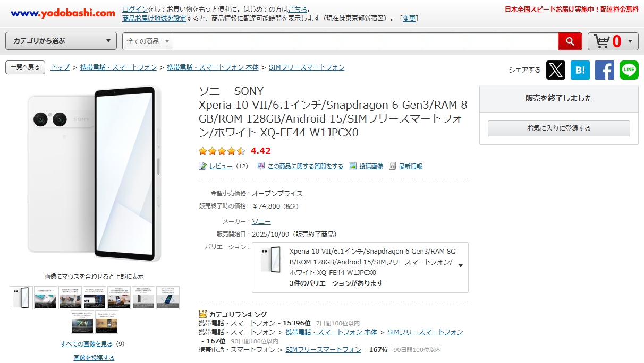Click the main Xperia product image
The height and width of the screenshot is (363, 644).
(x=95, y=174)
